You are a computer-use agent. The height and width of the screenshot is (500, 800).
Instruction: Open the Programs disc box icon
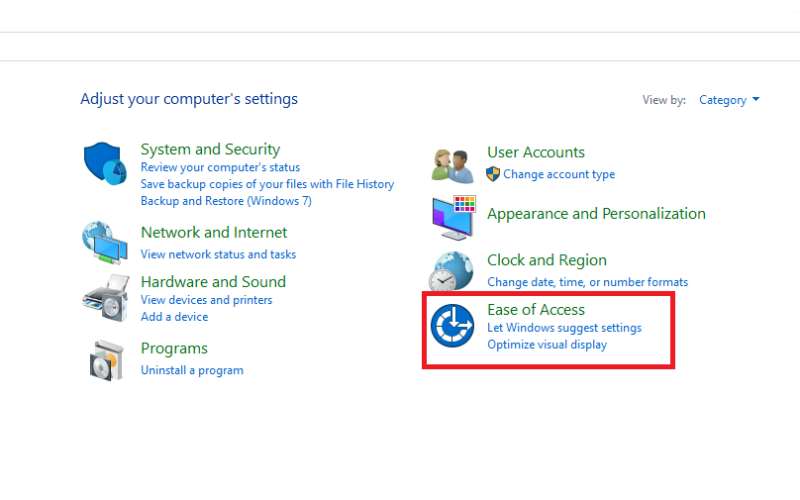tap(106, 361)
